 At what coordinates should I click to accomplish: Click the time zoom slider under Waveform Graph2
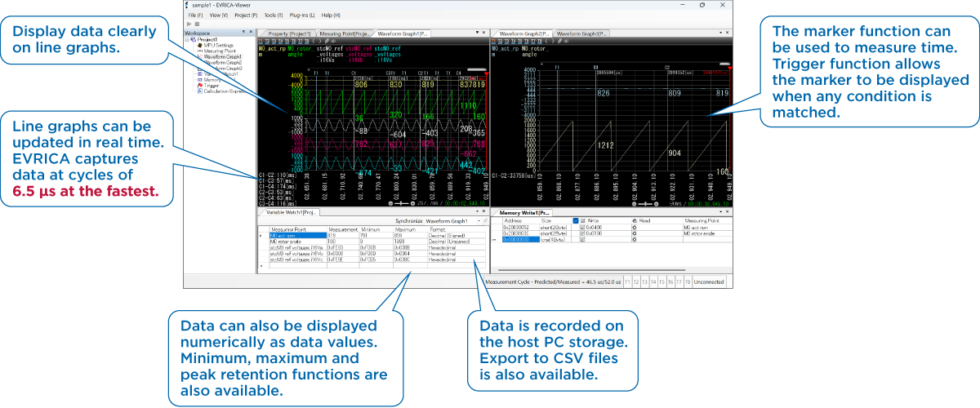coord(645,204)
